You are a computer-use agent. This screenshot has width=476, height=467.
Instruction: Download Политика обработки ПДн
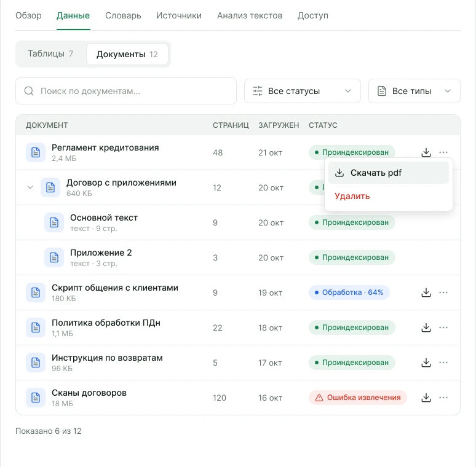[x=426, y=328]
